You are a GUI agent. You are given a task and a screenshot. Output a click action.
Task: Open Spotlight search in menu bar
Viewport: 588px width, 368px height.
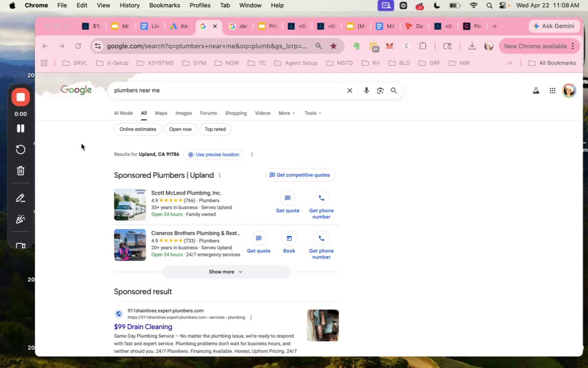[489, 5]
